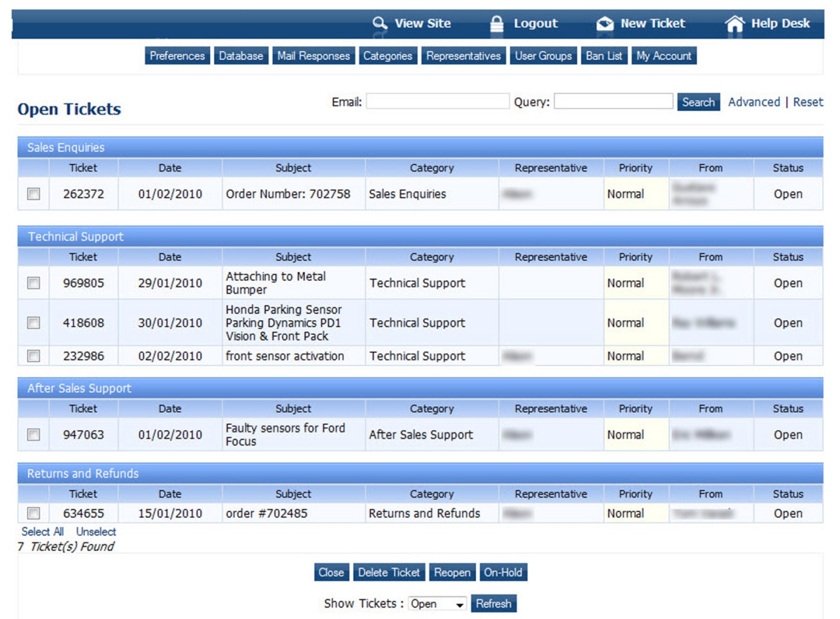The image size is (840, 619).
Task: Select the checkbox for ticket 418608
Action: click(x=33, y=323)
